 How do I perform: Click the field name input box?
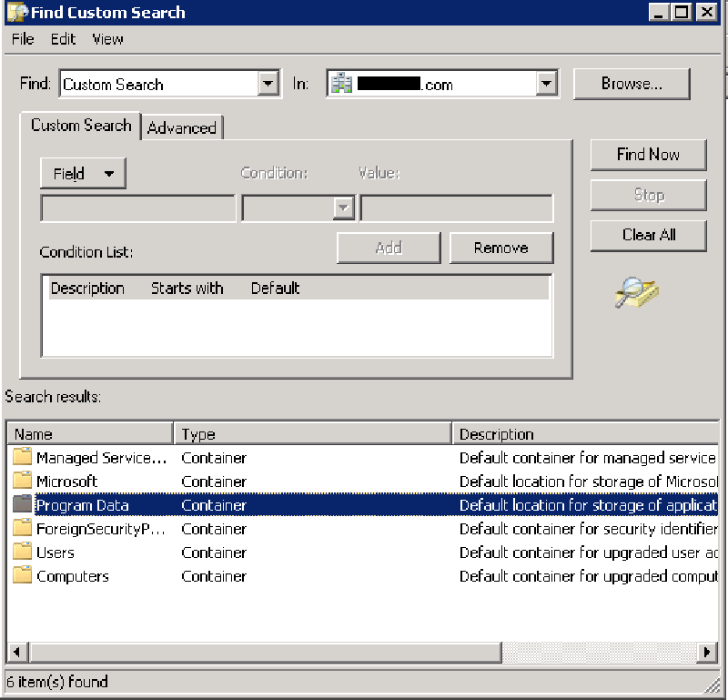coord(138,208)
